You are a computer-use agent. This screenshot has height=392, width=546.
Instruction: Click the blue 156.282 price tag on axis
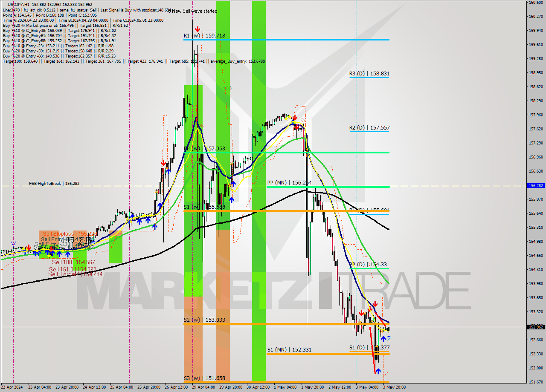[536, 186]
